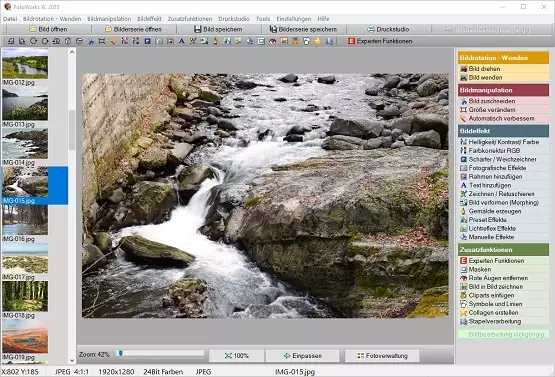Click the red E Experten Funktionen toolbar icon
This screenshot has width=555, height=377.
click(351, 41)
